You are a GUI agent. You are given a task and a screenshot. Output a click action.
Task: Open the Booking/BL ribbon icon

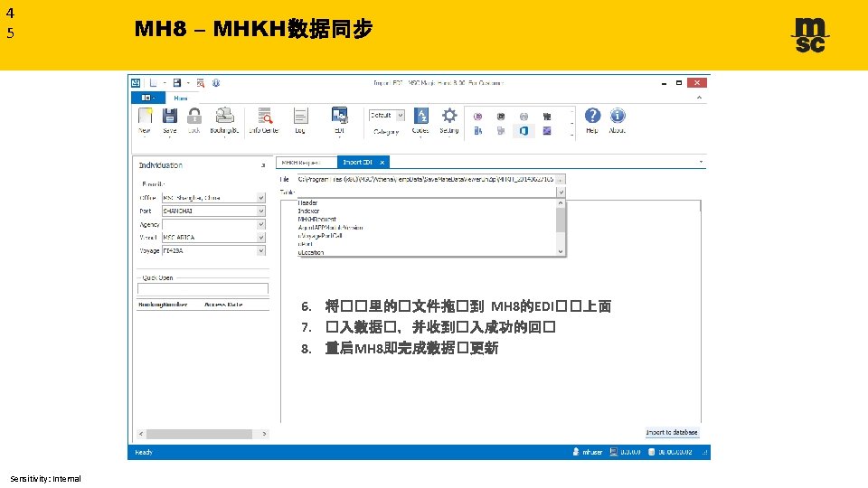coord(224,115)
